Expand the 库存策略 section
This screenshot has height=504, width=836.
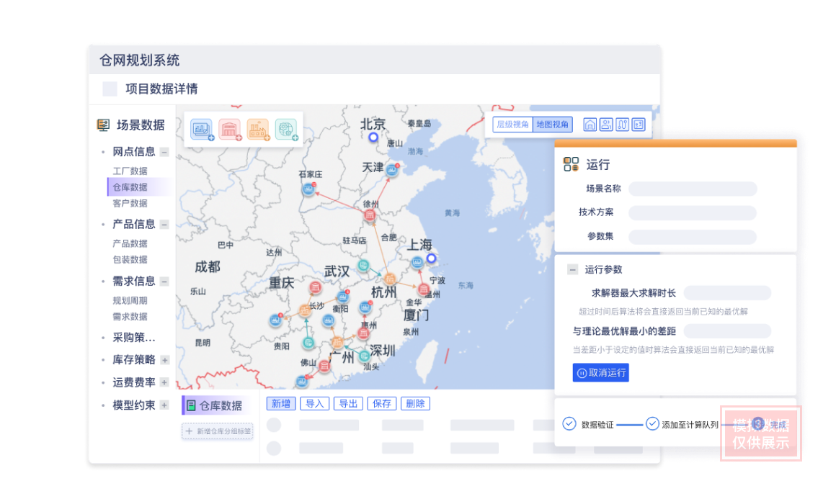[164, 360]
